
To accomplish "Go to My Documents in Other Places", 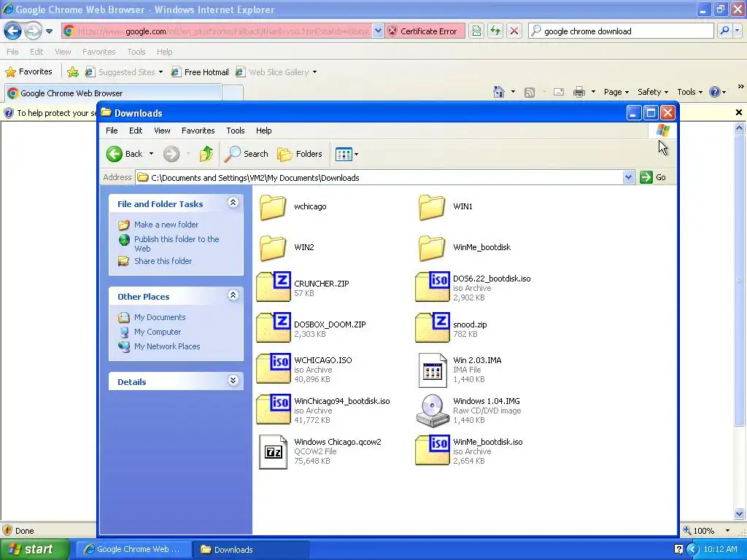I will coord(160,317).
